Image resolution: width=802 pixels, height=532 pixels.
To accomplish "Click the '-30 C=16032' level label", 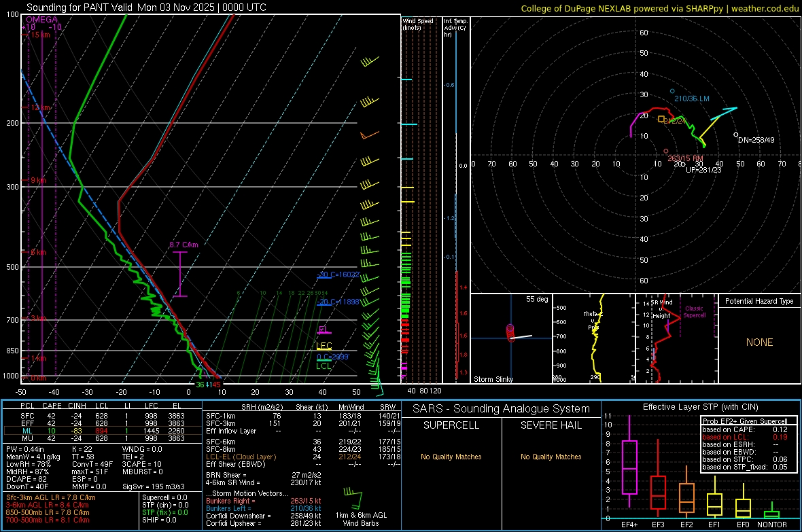I will point(338,274).
